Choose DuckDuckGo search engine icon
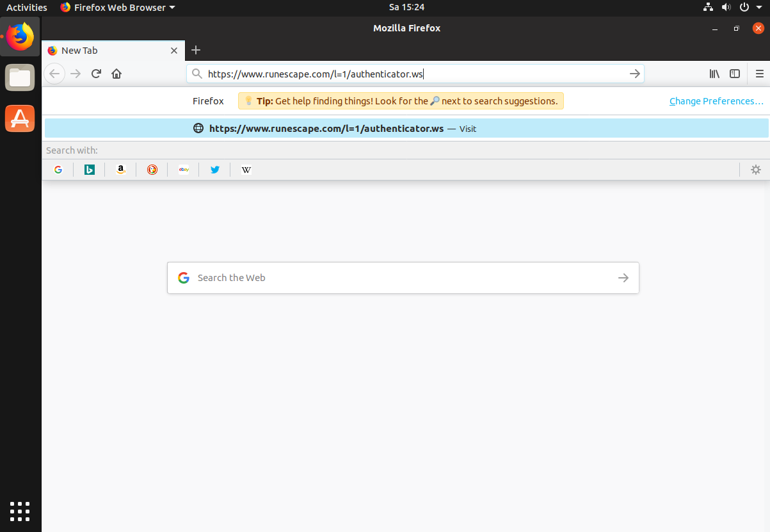This screenshot has height=532, width=770. click(152, 170)
